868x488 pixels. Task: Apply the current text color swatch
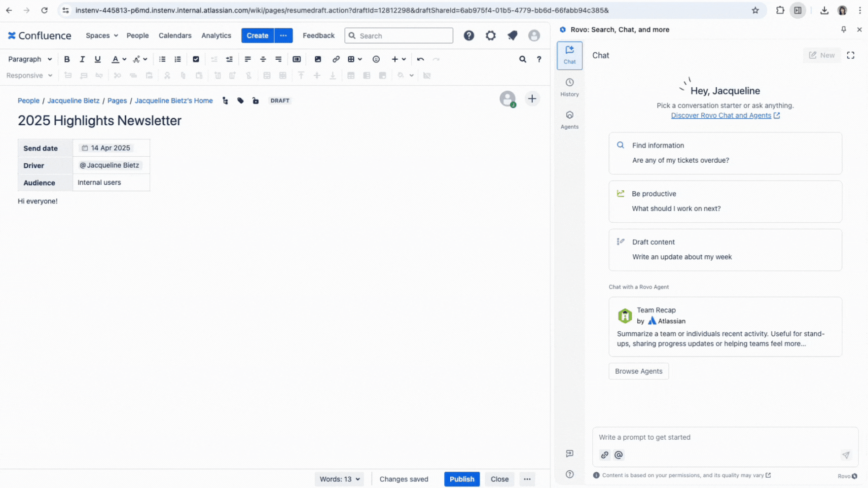pyautogui.click(x=116, y=59)
